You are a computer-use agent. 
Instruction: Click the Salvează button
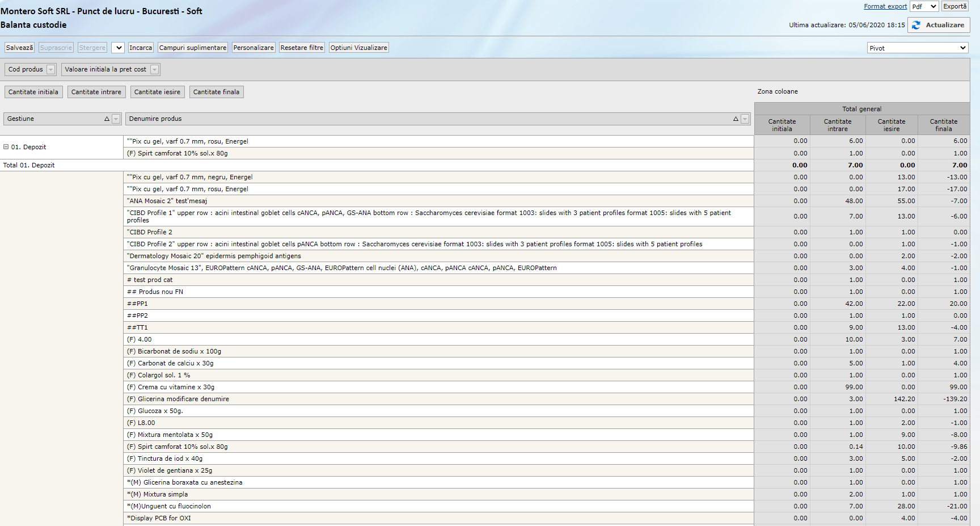tap(19, 48)
